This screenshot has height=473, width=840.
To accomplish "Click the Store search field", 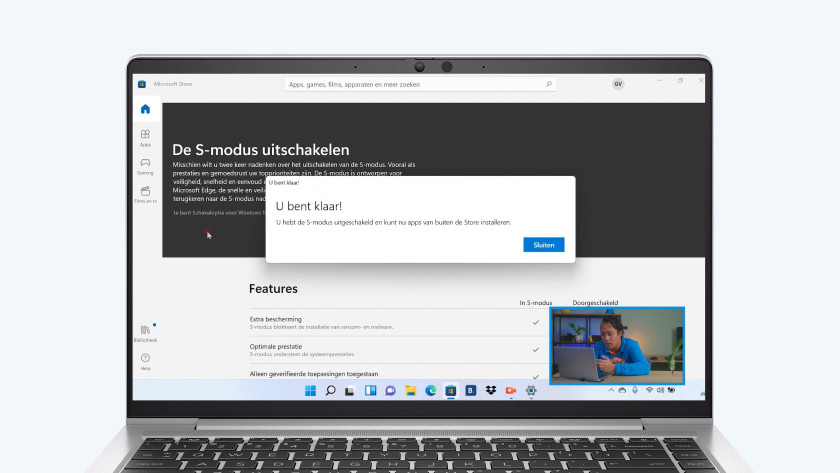I will 415,85.
